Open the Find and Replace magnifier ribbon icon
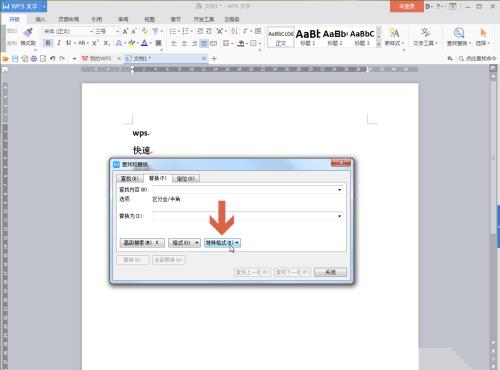Viewport: 500px width, 370px height. [x=459, y=33]
